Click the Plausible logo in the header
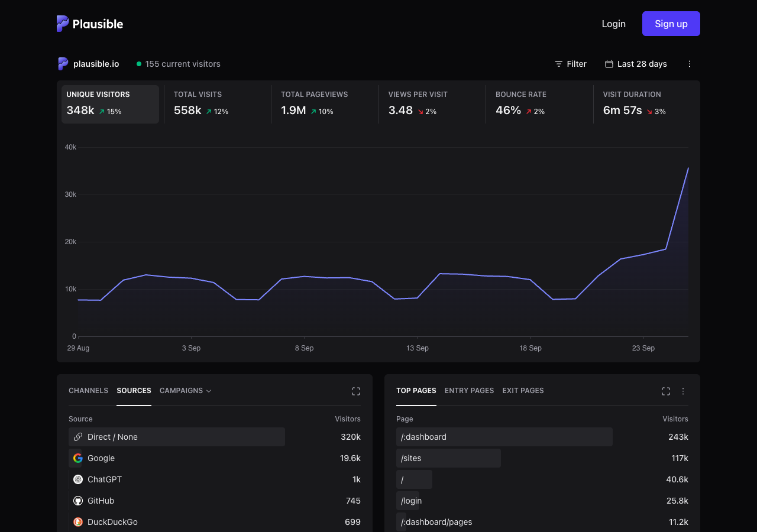This screenshot has height=532, width=757. point(90,24)
